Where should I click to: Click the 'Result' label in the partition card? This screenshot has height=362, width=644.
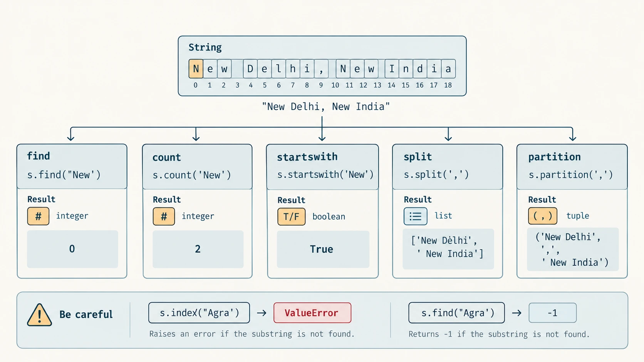point(542,200)
